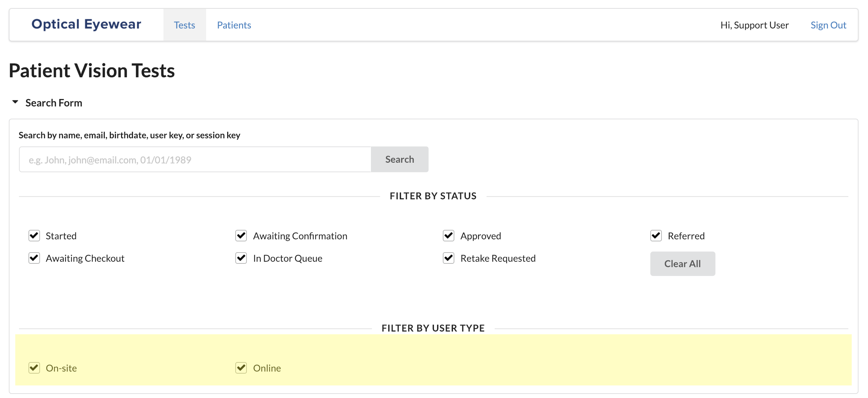
Task: Uncheck the On-site user type
Action: coord(34,368)
